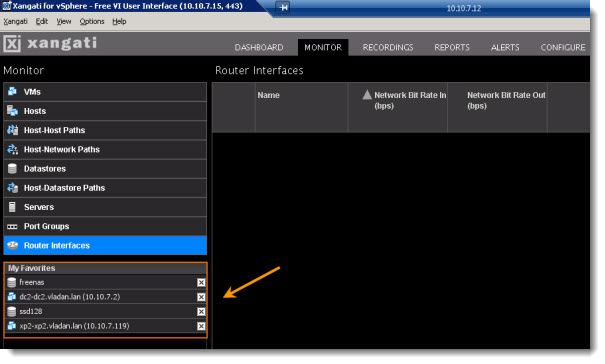The height and width of the screenshot is (364, 605).
Task: Click the Router Interfaces icon
Action: click(x=12, y=245)
